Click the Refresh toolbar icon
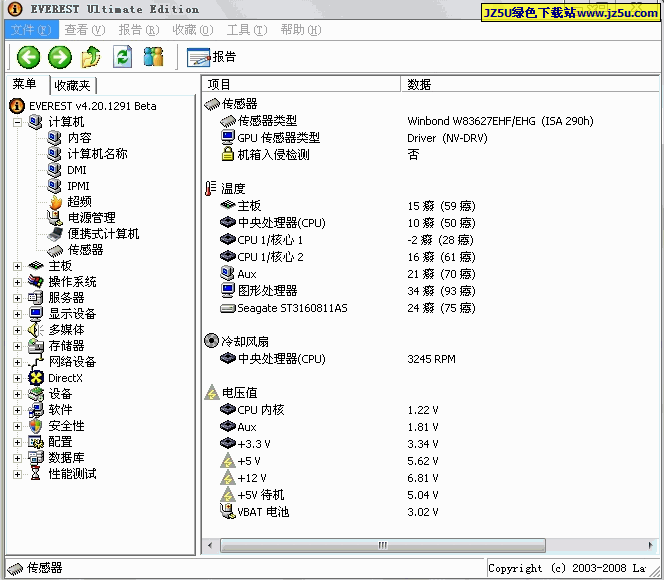This screenshot has width=664, height=580. [122, 57]
